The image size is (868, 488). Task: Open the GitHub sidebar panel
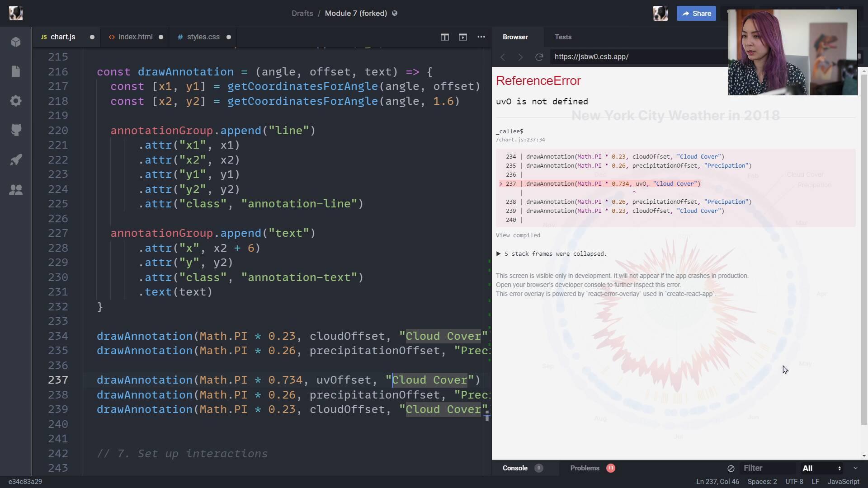click(16, 130)
